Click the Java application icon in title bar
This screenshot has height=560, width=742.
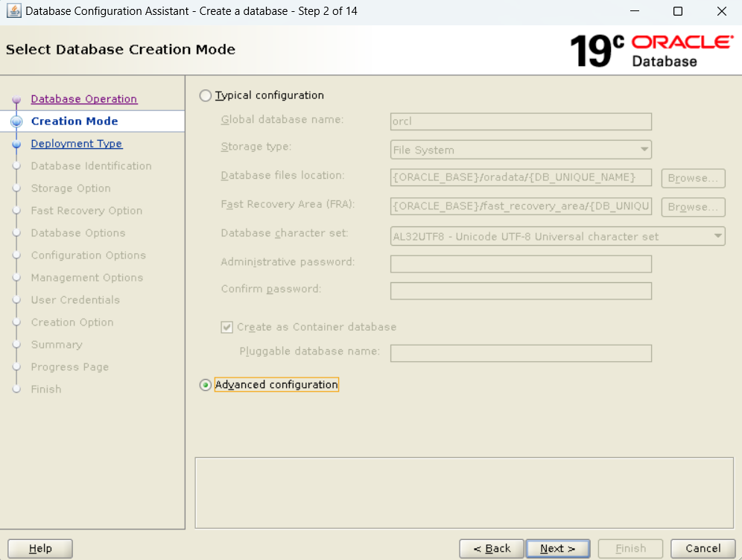13,10
